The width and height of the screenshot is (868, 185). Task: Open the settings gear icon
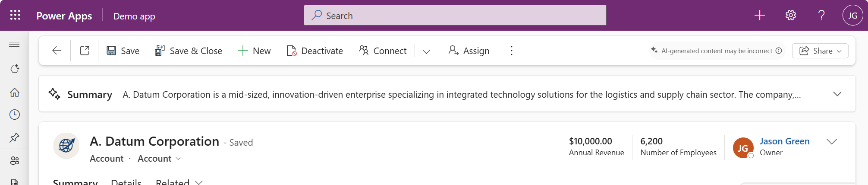coord(790,16)
